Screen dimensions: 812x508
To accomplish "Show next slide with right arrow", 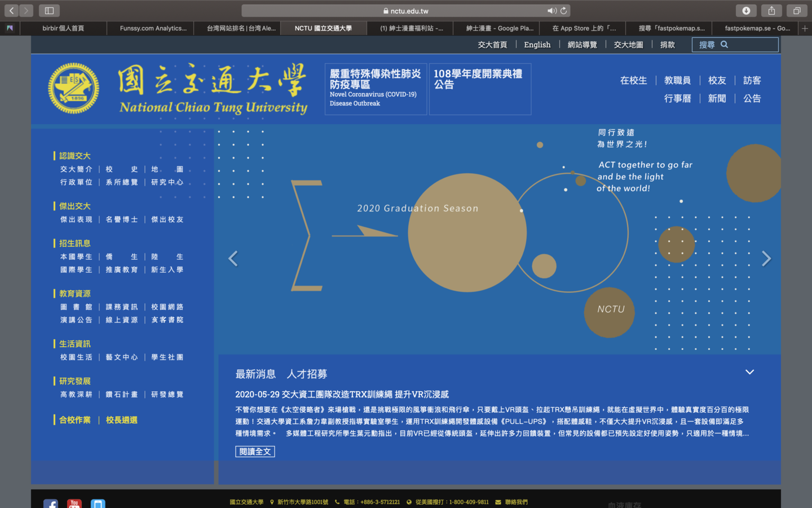I will point(766,259).
